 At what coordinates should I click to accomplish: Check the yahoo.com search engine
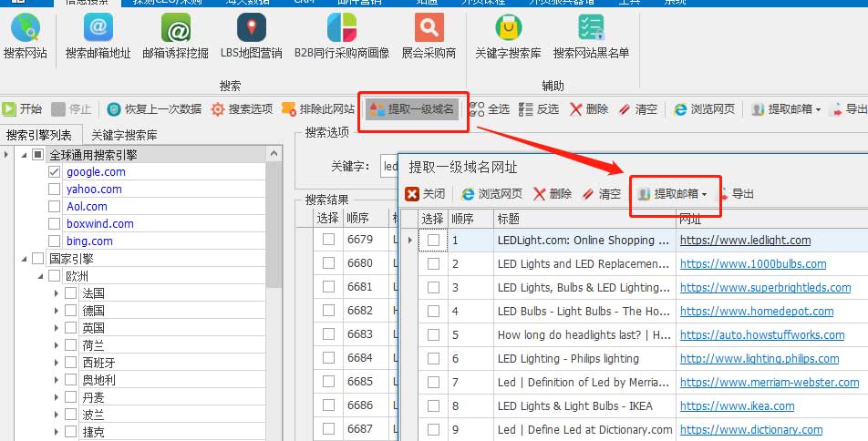click(x=55, y=190)
